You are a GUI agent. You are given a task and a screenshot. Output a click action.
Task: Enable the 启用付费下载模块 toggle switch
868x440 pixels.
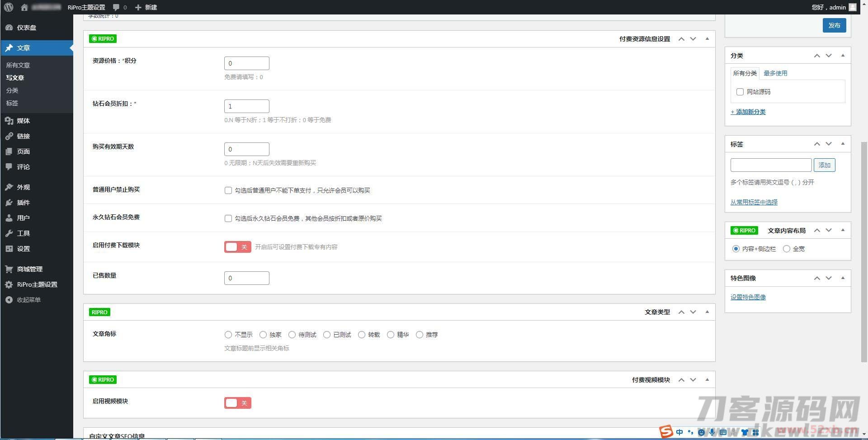237,247
